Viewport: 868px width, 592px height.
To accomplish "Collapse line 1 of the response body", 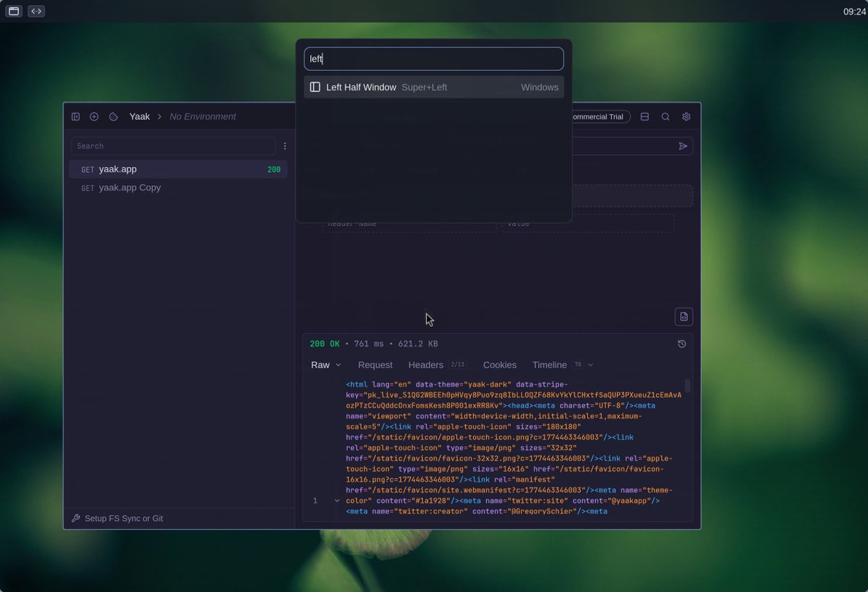I will click(x=336, y=500).
